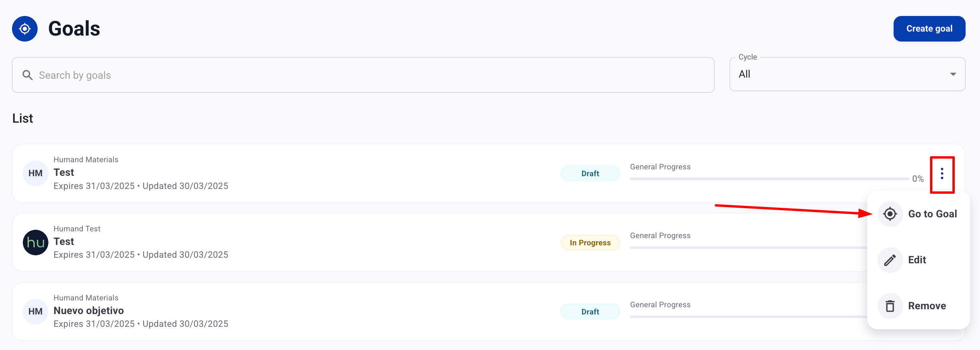Select Go to Goal menu option
The image size is (980, 350).
tap(932, 214)
